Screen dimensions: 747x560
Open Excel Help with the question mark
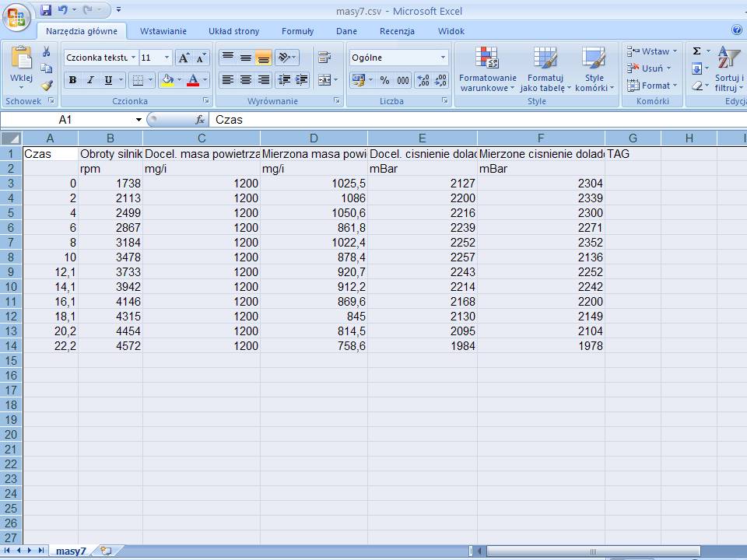coord(737,30)
